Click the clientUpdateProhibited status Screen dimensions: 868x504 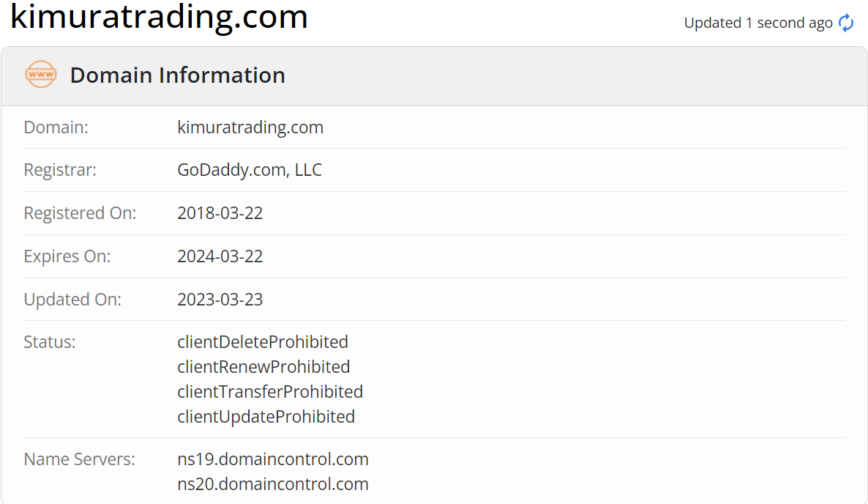(266, 417)
